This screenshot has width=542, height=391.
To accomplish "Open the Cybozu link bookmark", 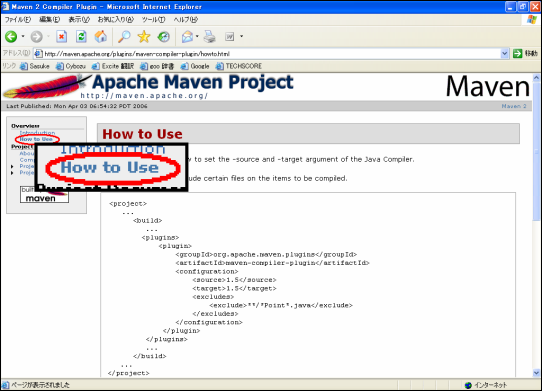I will coord(71,66).
